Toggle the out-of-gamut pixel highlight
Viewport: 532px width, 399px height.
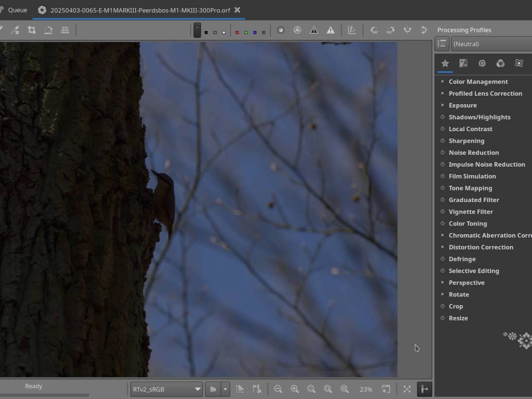tap(257, 389)
